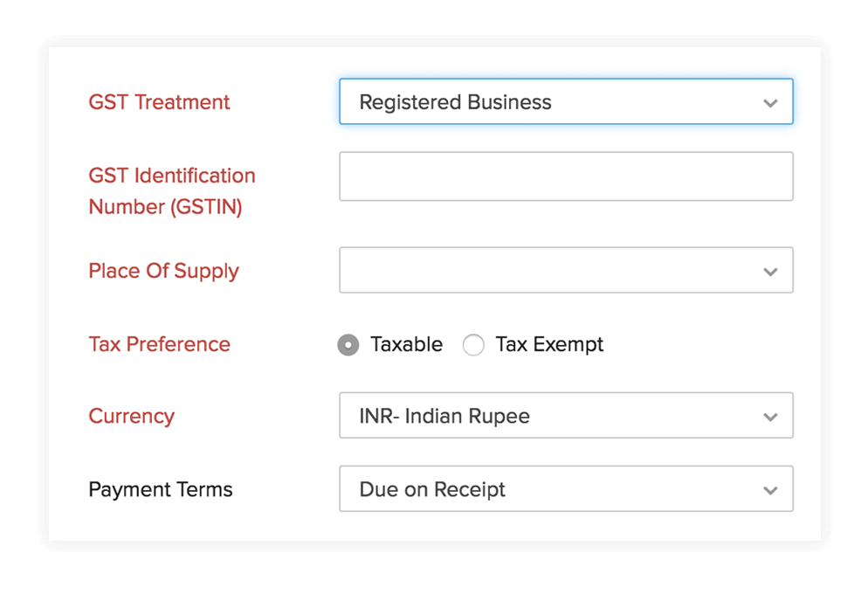Click the chevron arrow in GST Treatment field
868x601 pixels.
[770, 103]
